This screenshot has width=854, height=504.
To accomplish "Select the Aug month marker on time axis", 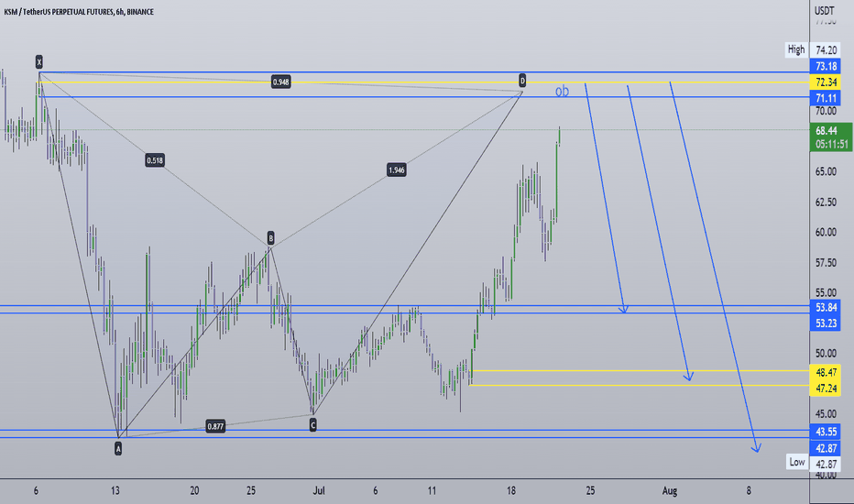I will [x=670, y=491].
